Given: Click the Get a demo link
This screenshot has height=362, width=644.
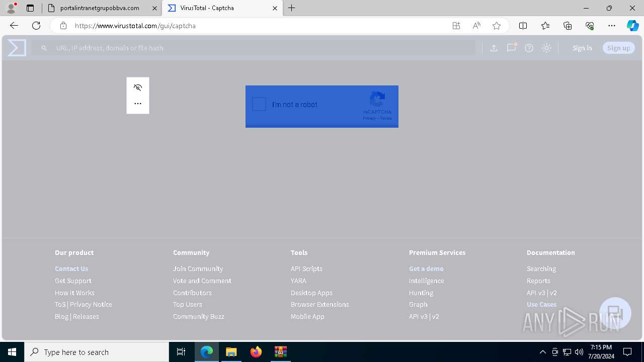Looking at the screenshot, I should point(426,269).
